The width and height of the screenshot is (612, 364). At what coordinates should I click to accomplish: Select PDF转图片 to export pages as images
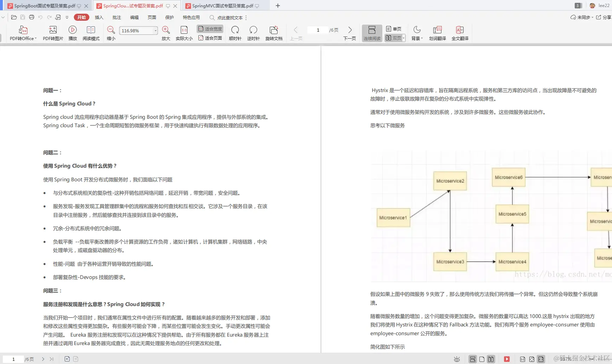(53, 33)
